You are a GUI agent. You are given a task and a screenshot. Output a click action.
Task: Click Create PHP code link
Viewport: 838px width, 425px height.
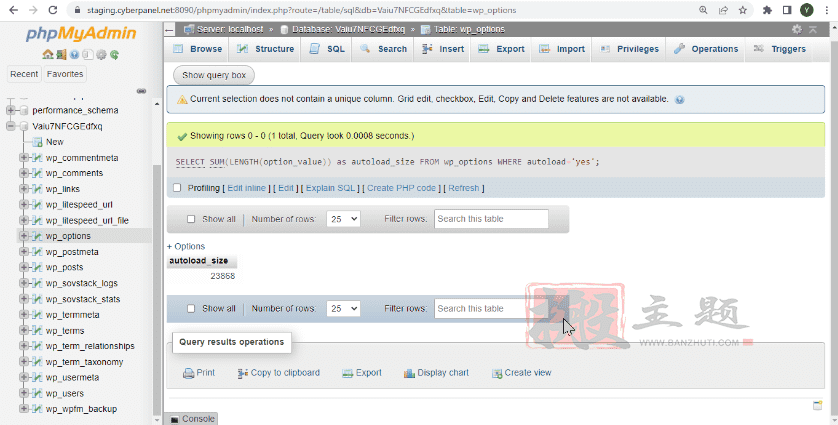(x=401, y=188)
